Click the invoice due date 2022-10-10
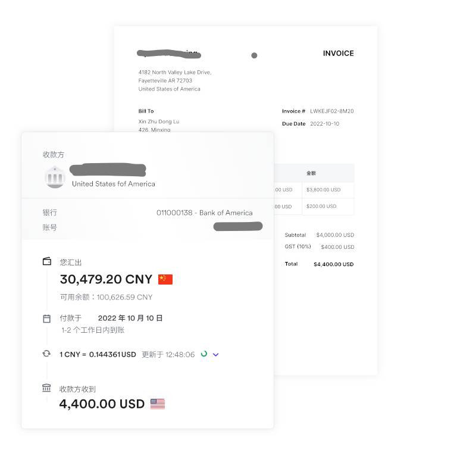The width and height of the screenshot is (476, 456). [324, 124]
